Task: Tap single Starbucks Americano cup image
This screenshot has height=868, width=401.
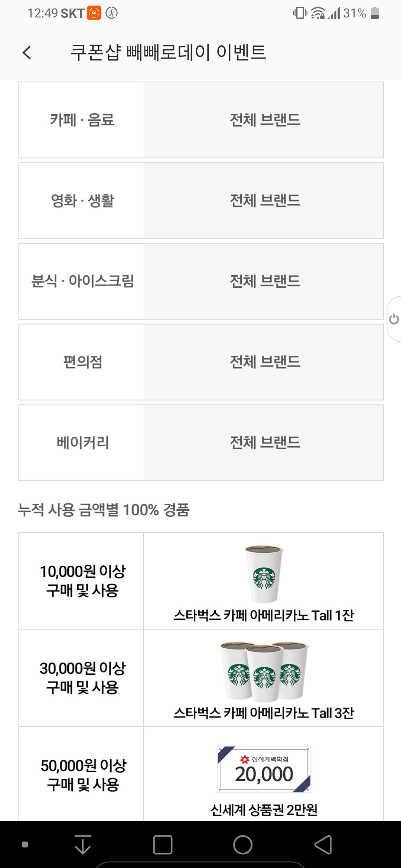Action: [264, 573]
